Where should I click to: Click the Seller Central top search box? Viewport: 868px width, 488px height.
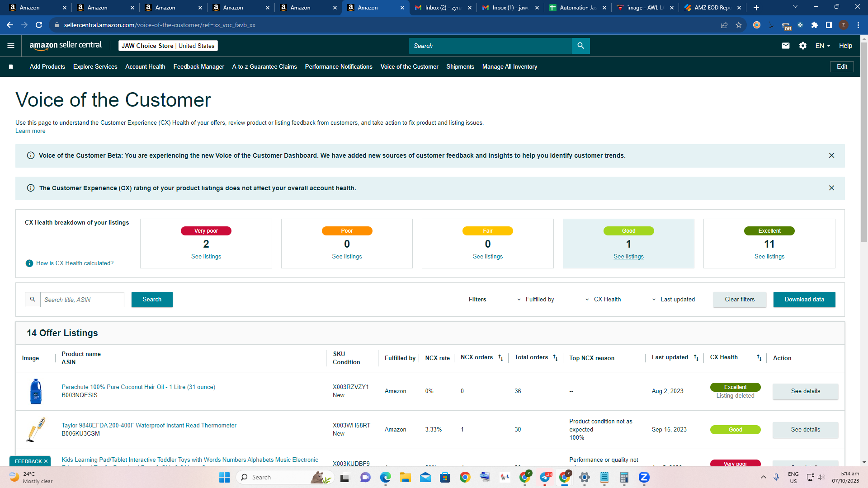click(x=490, y=46)
